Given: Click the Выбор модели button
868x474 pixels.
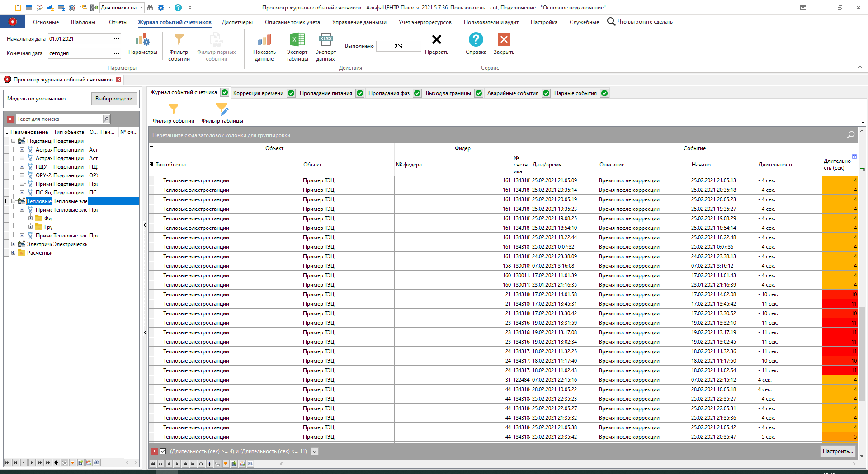Looking at the screenshot, I should click(114, 99).
